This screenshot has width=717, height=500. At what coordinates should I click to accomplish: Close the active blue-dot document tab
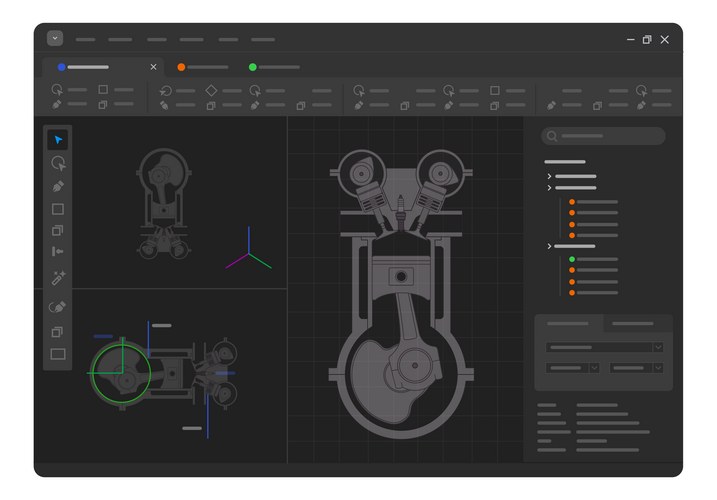point(153,67)
